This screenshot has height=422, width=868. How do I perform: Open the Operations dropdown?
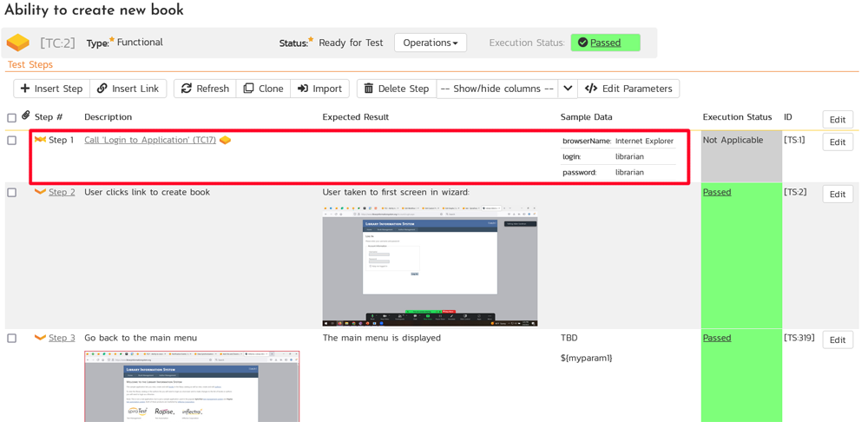(430, 43)
